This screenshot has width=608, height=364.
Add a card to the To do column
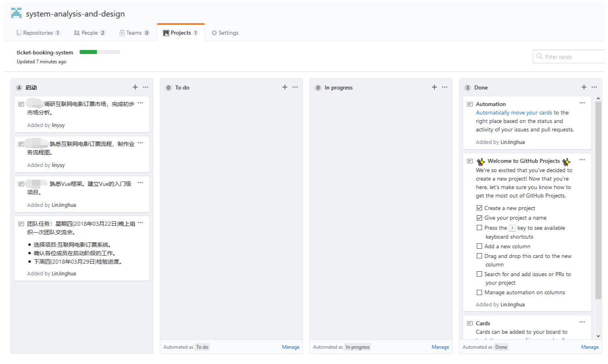[285, 87]
